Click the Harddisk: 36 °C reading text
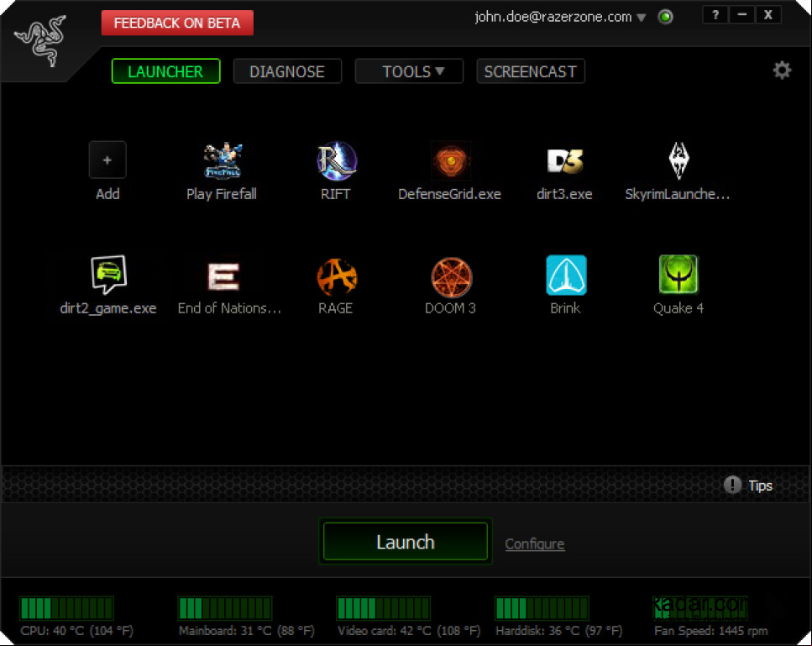 tap(559, 631)
